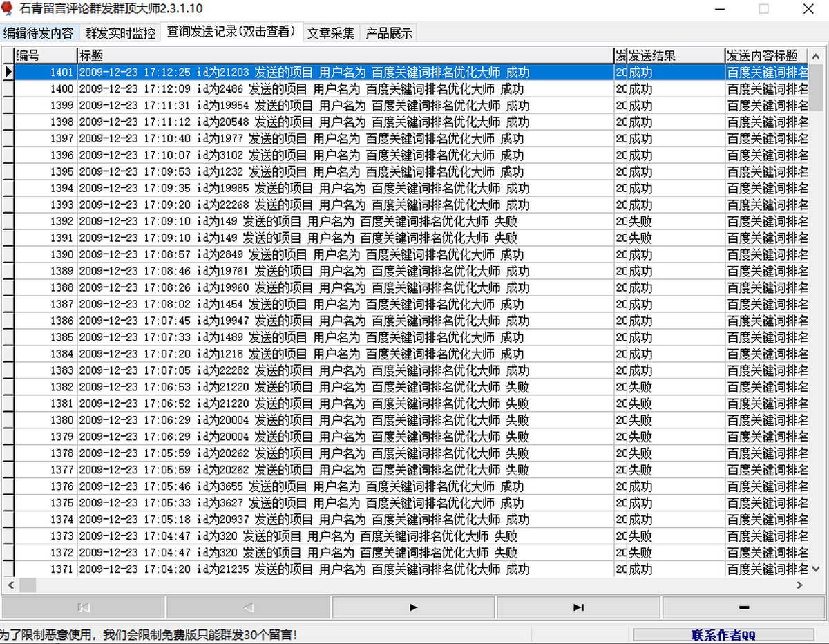Go to previous record arrow button
The height and width of the screenshot is (644, 829).
coord(248,607)
